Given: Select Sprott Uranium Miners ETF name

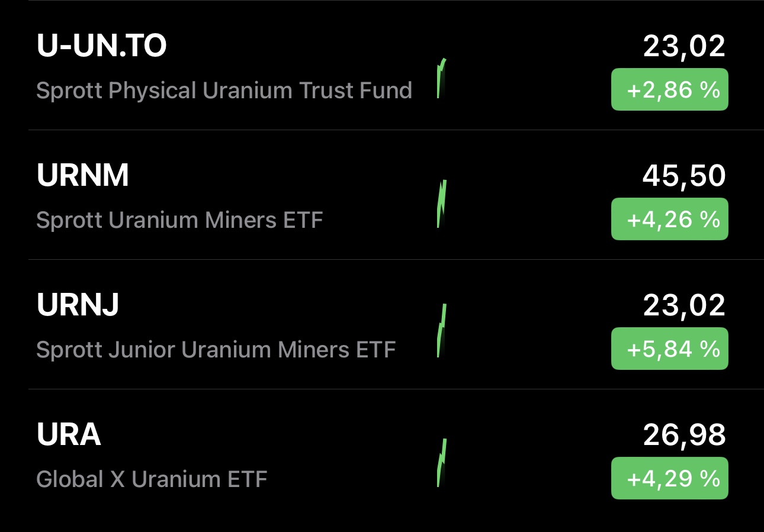Looking at the screenshot, I should (179, 220).
